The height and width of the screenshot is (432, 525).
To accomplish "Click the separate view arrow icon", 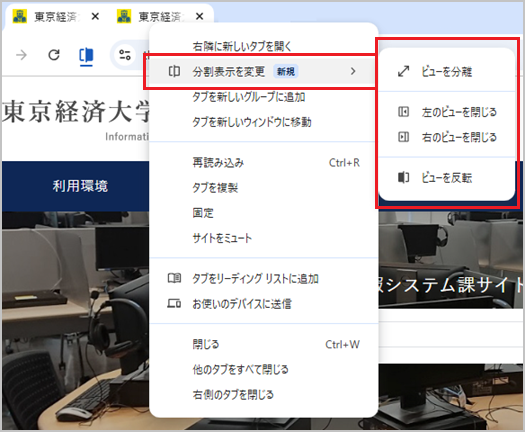I will (x=403, y=71).
